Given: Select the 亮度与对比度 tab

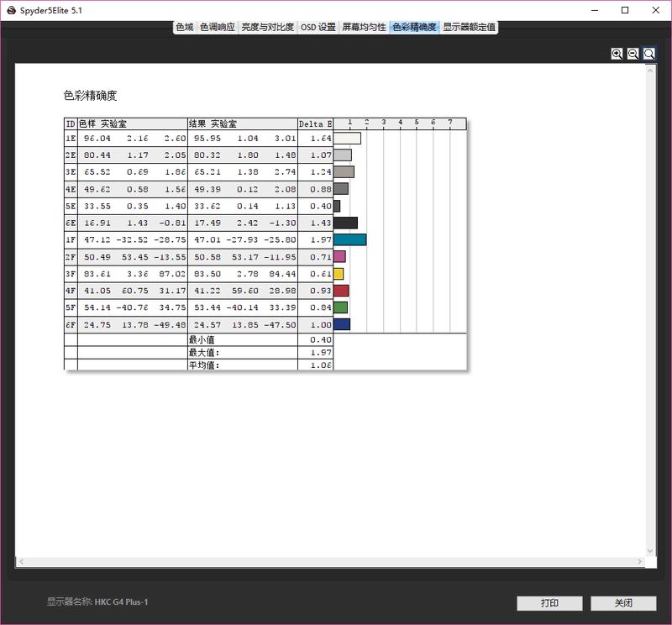Looking at the screenshot, I should (x=267, y=27).
